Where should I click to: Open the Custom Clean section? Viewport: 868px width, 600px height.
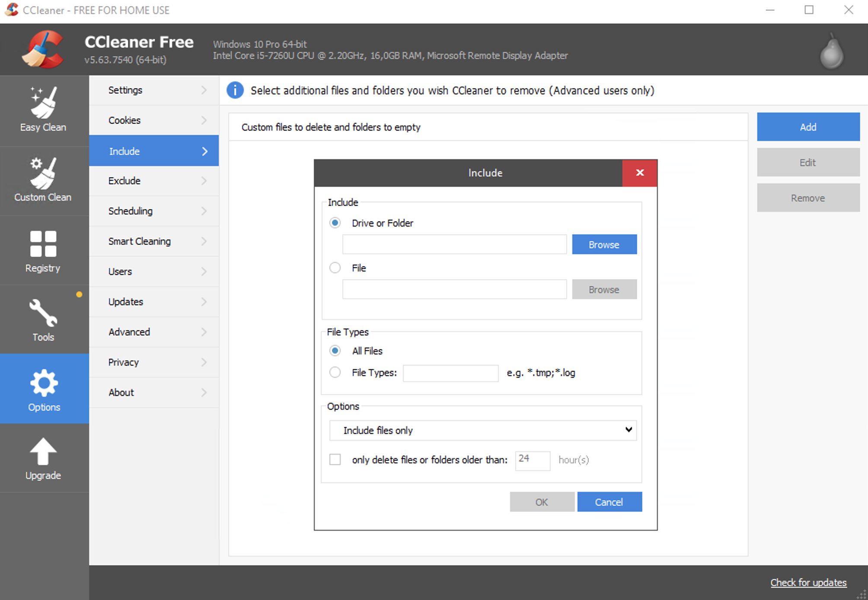coord(43,180)
